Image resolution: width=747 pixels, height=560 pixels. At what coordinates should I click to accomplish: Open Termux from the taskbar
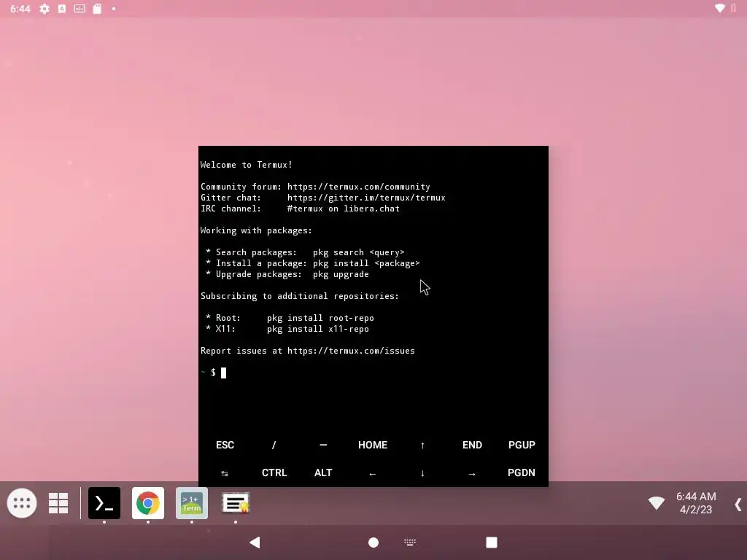104,503
